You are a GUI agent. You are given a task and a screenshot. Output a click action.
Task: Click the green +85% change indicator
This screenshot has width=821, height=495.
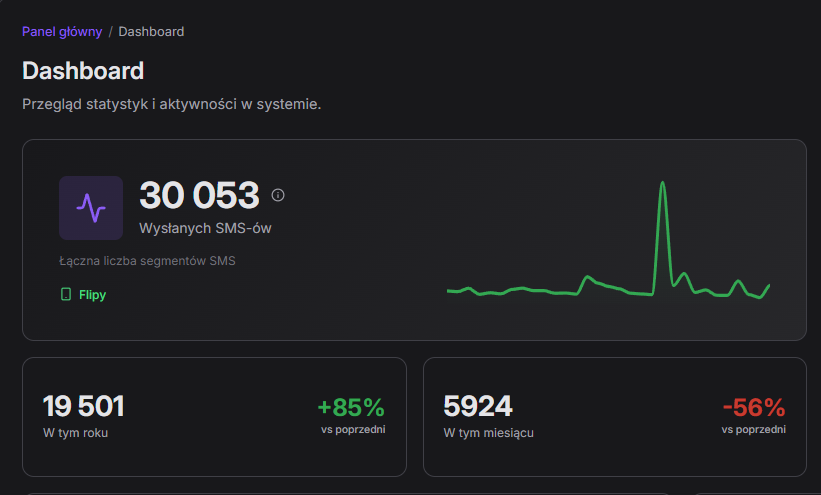(x=351, y=407)
